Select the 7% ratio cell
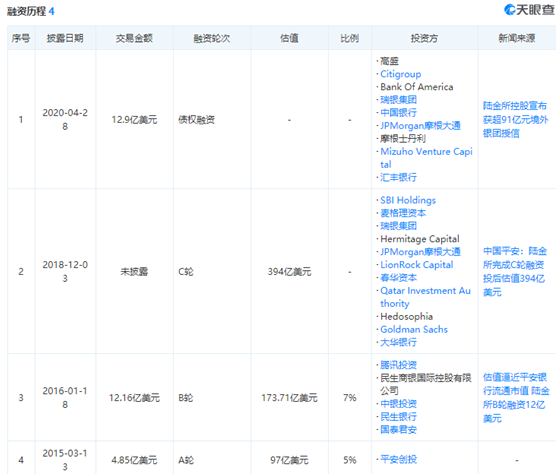Screen dimensions: 558x476 click(x=350, y=398)
